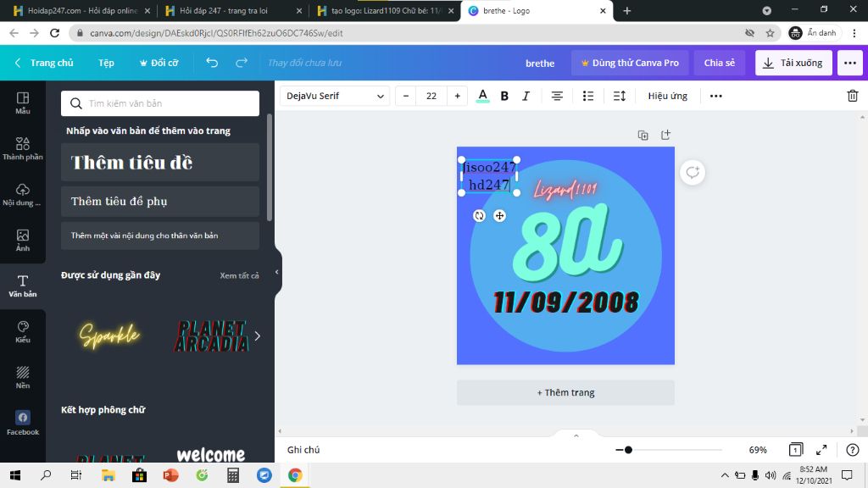This screenshot has height=488, width=868.
Task: Go back to Trang chủ
Action: (x=44, y=63)
